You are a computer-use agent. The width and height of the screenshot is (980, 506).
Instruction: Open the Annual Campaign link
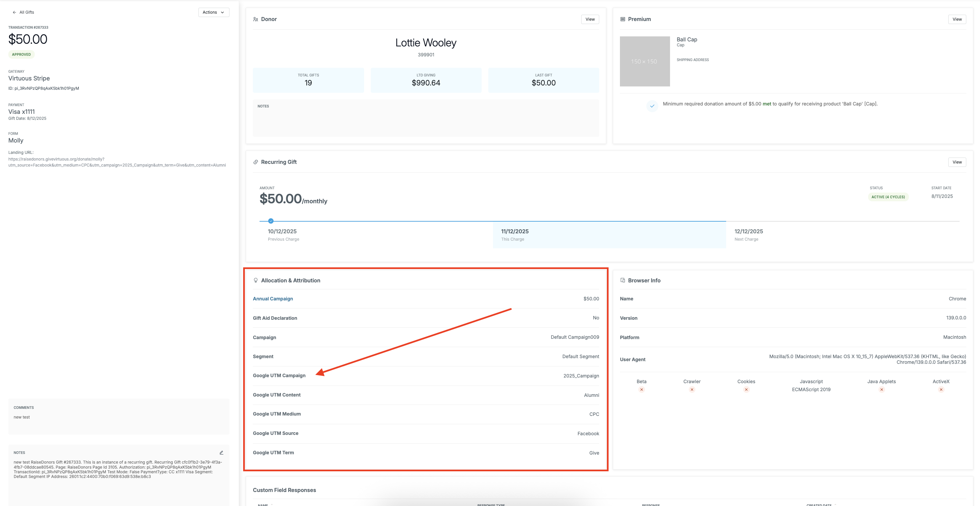tap(273, 298)
